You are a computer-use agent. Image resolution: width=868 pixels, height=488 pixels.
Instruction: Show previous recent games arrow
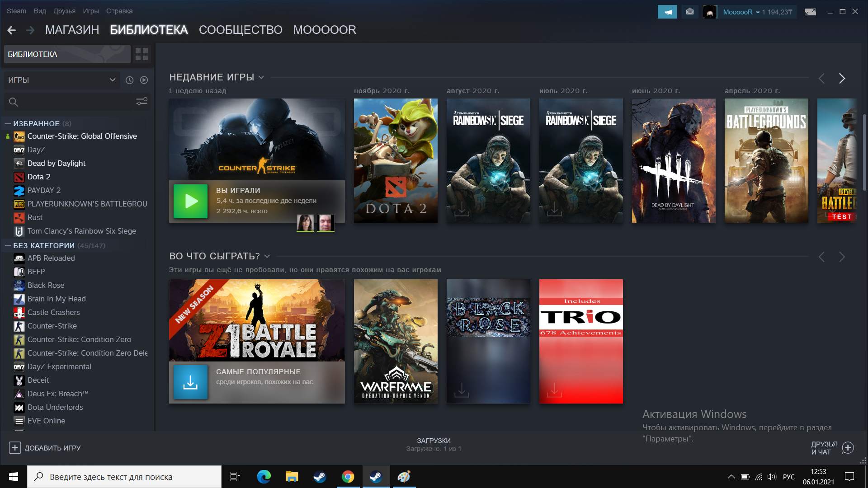(821, 79)
